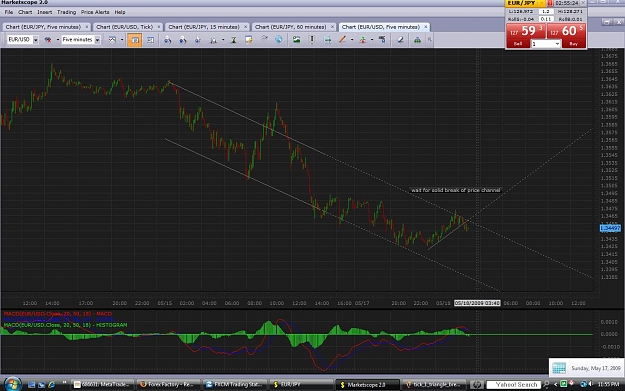Expand the zoom icon dropdown arrow
The height and width of the screenshot is (391, 625).
pos(223,40)
